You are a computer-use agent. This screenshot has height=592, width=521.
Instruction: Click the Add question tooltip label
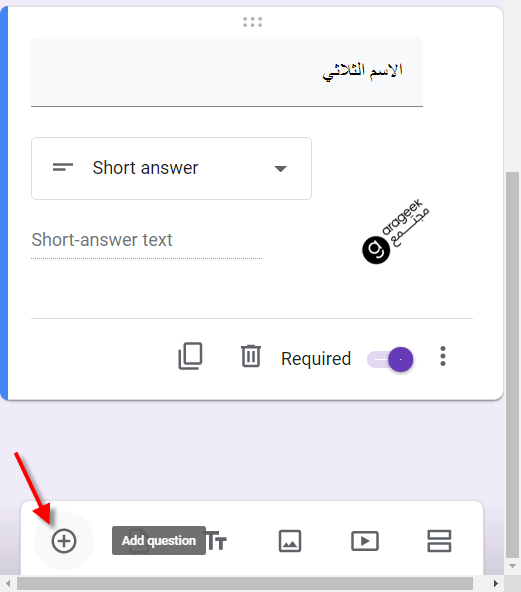click(159, 541)
